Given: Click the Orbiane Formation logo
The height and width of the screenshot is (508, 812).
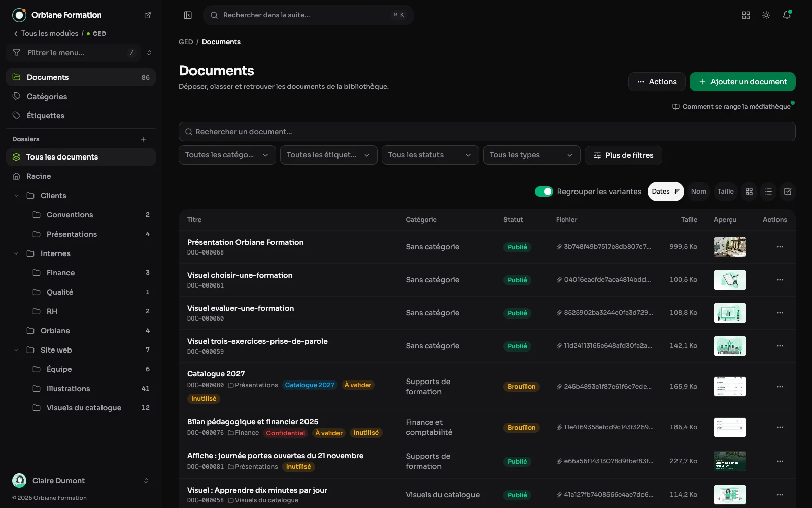Looking at the screenshot, I should (19, 15).
